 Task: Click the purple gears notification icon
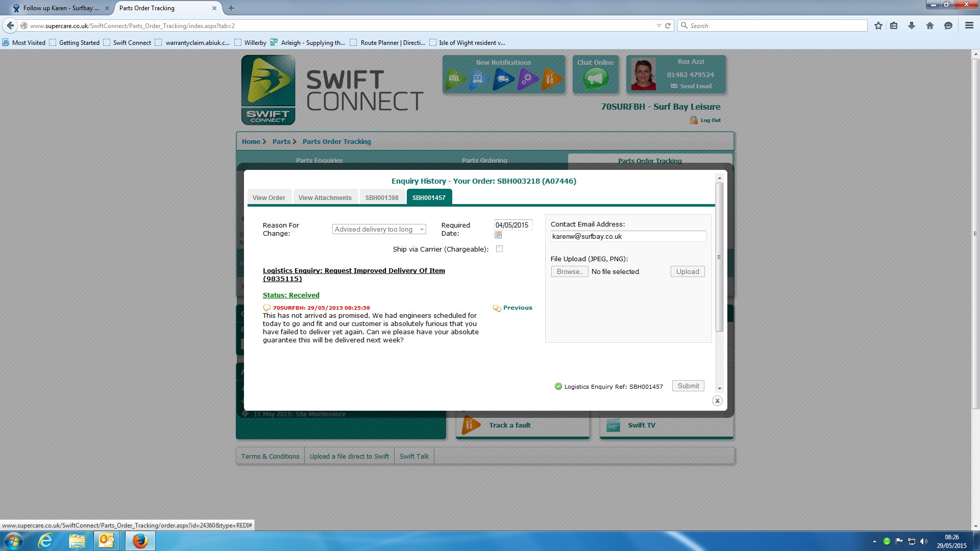click(x=527, y=79)
